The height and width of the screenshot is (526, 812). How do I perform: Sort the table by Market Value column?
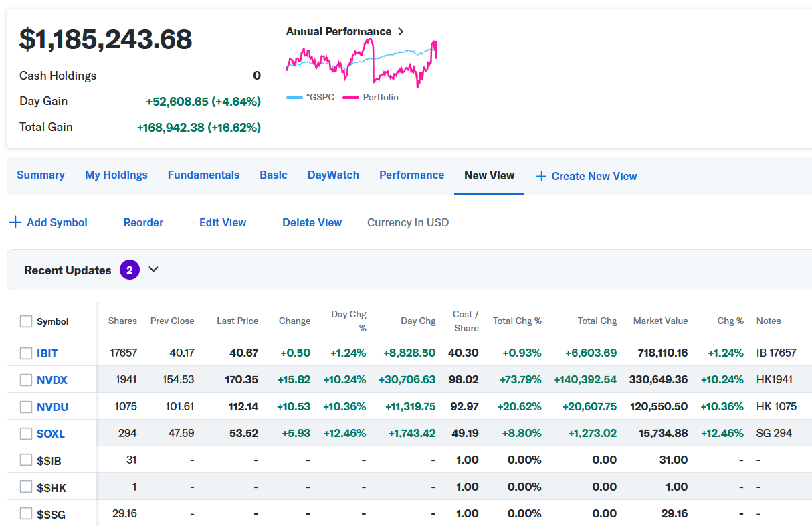660,321
